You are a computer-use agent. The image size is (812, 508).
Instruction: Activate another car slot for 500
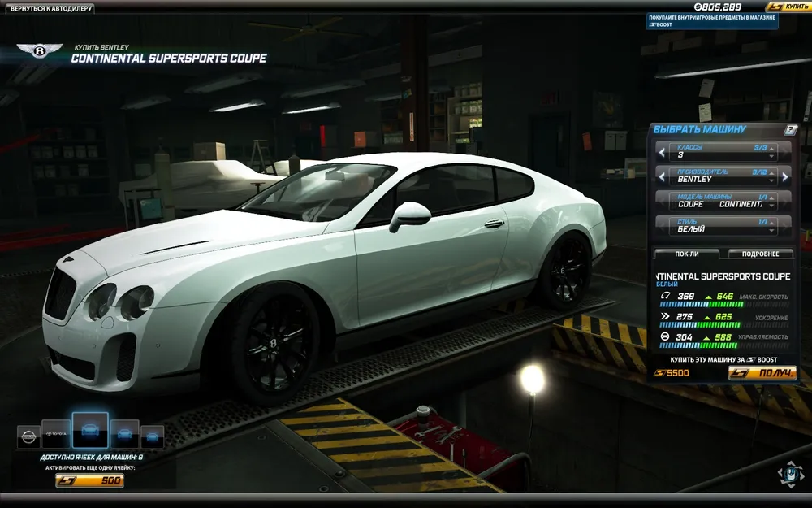89,480
